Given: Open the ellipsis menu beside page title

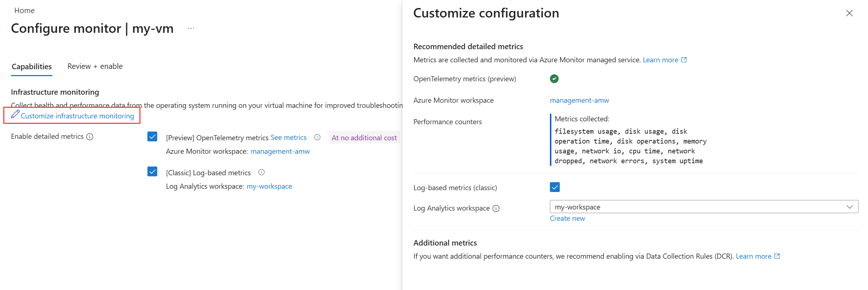Looking at the screenshot, I should click(191, 28).
